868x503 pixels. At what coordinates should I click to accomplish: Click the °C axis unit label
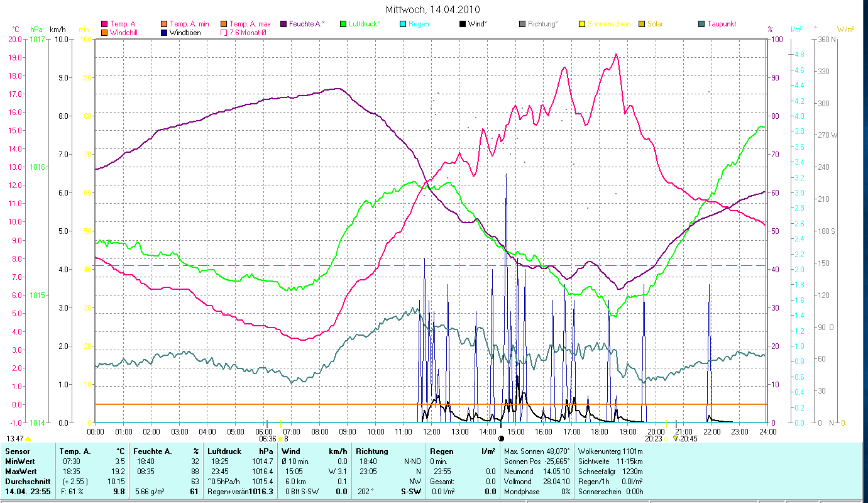[x=16, y=30]
